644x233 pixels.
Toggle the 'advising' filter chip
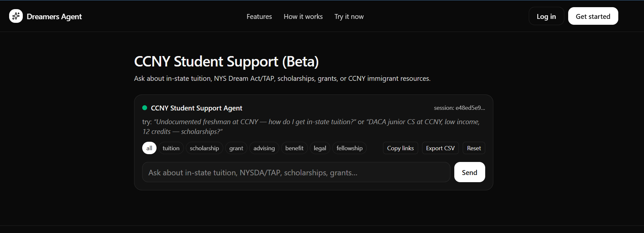click(x=264, y=148)
